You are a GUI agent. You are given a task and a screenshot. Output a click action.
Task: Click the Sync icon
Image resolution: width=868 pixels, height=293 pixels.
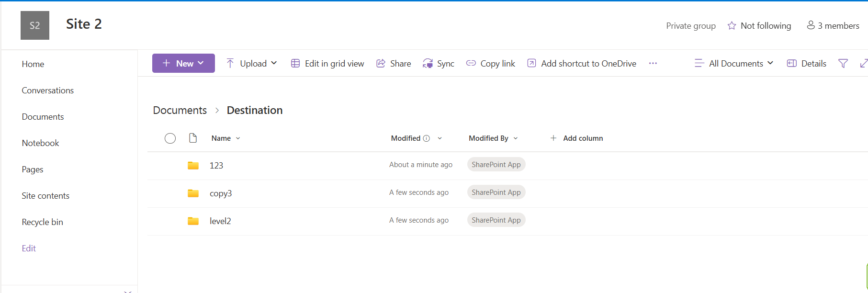click(x=428, y=63)
